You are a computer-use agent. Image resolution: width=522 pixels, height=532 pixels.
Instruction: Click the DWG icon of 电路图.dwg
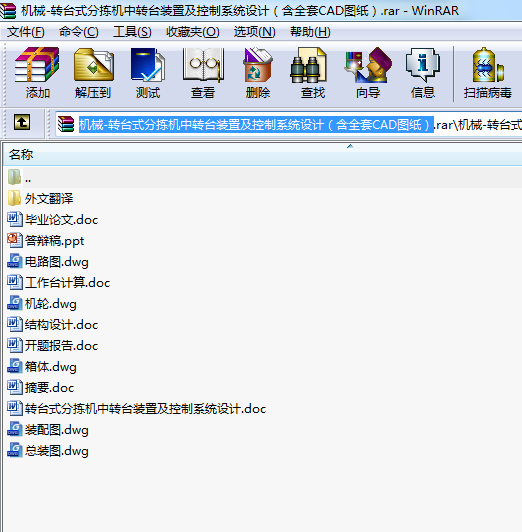click(x=15, y=261)
